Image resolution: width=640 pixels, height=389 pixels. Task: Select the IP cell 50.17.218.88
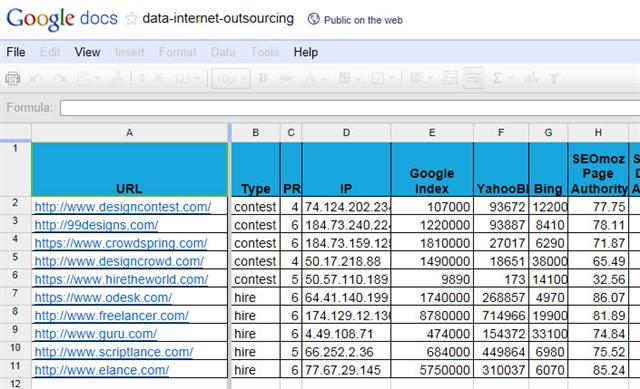[346, 261]
